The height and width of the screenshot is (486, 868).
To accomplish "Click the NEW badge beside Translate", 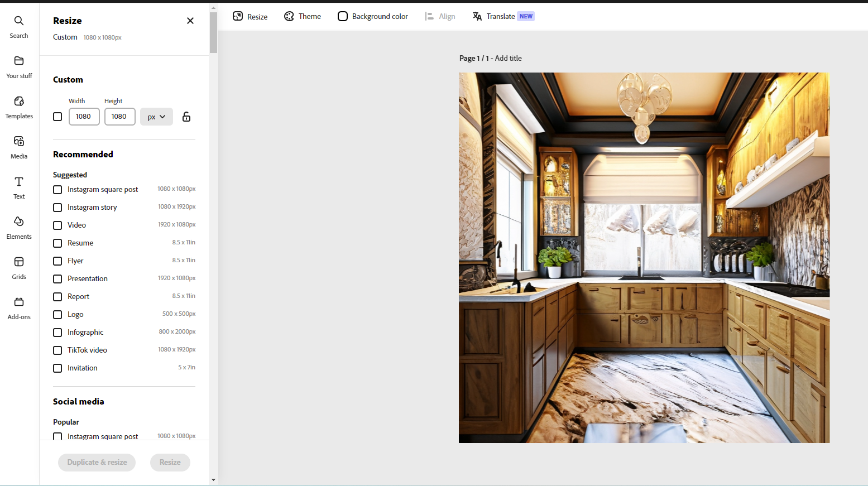I will point(526,16).
